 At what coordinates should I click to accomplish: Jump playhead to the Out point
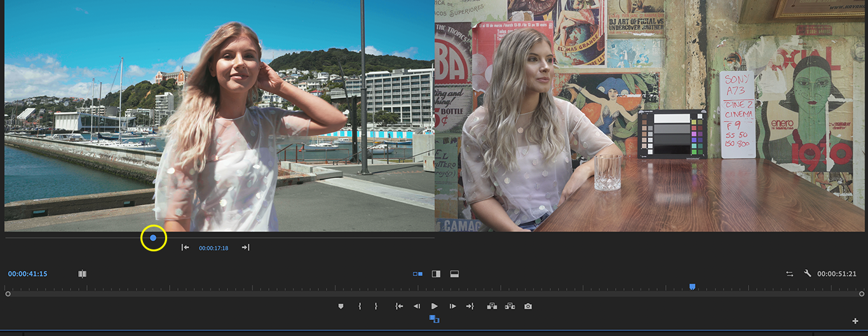(470, 306)
